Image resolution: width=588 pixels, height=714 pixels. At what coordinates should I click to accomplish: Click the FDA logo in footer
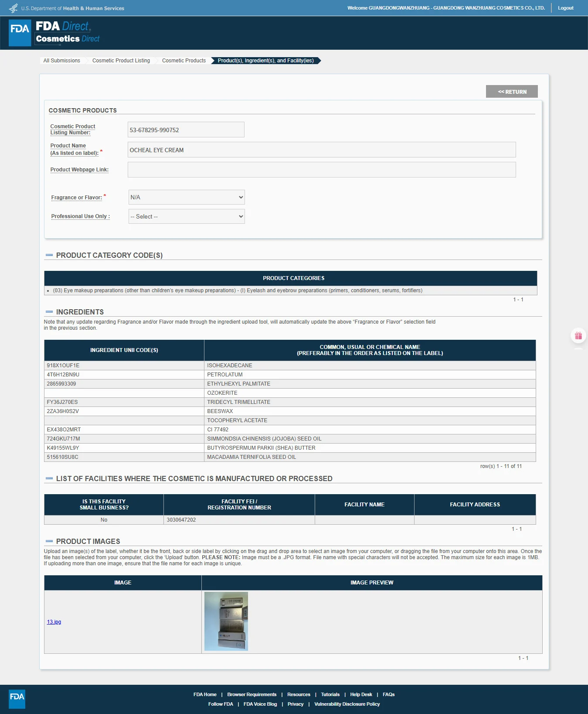(x=17, y=699)
